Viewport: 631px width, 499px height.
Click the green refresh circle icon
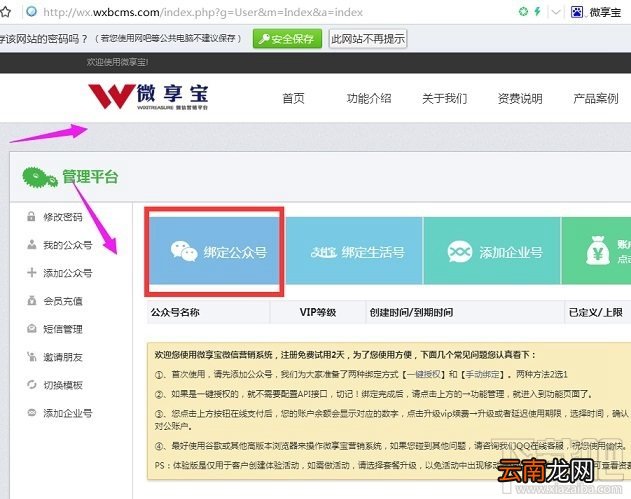(x=523, y=12)
